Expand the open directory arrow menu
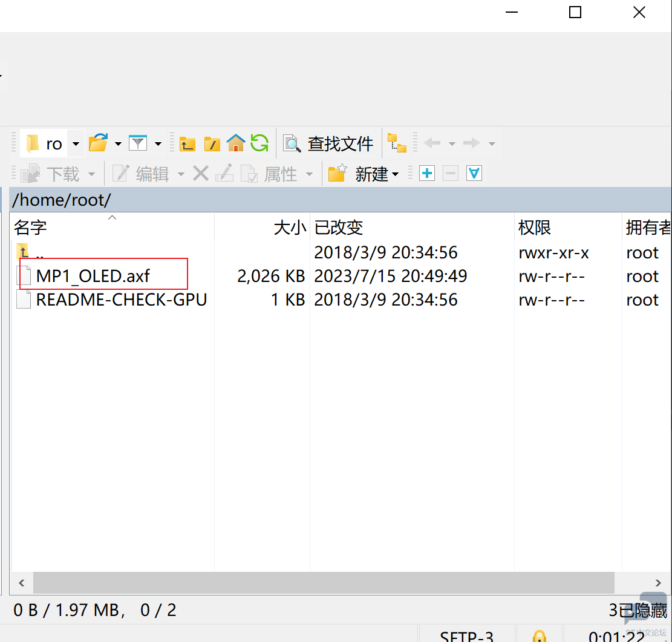Image resolution: width=672 pixels, height=642 pixels. pos(118,143)
